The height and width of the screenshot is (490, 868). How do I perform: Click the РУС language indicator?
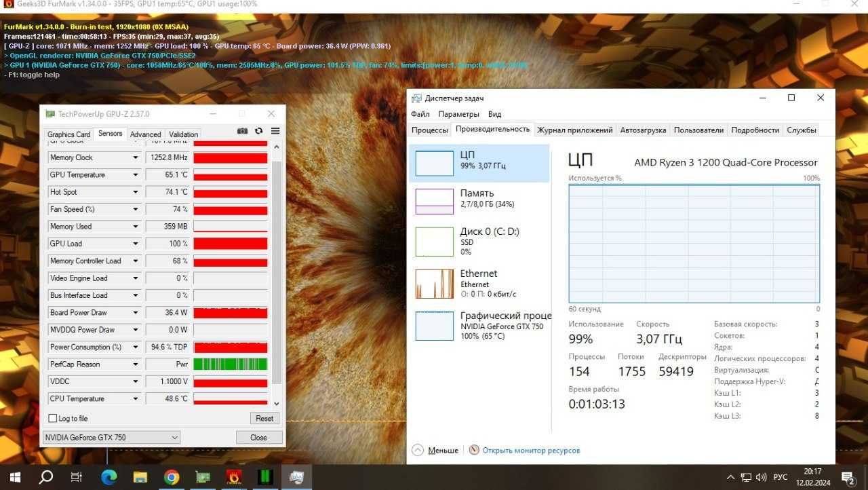(x=781, y=477)
